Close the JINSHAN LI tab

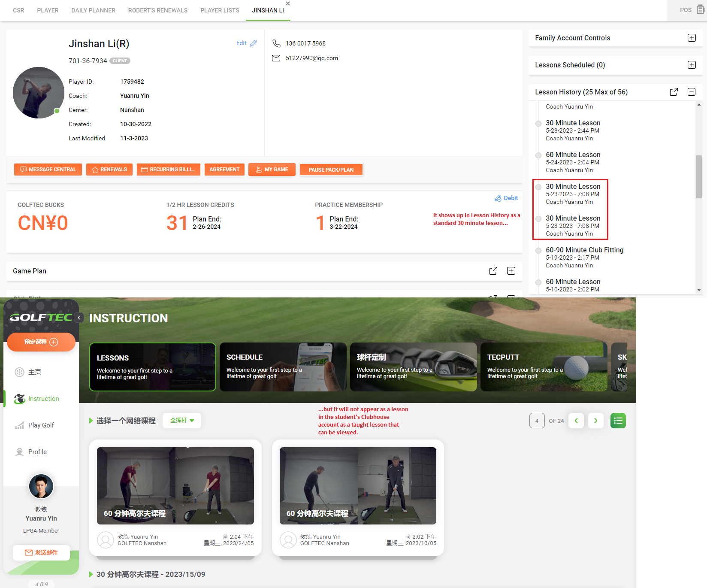(288, 3)
